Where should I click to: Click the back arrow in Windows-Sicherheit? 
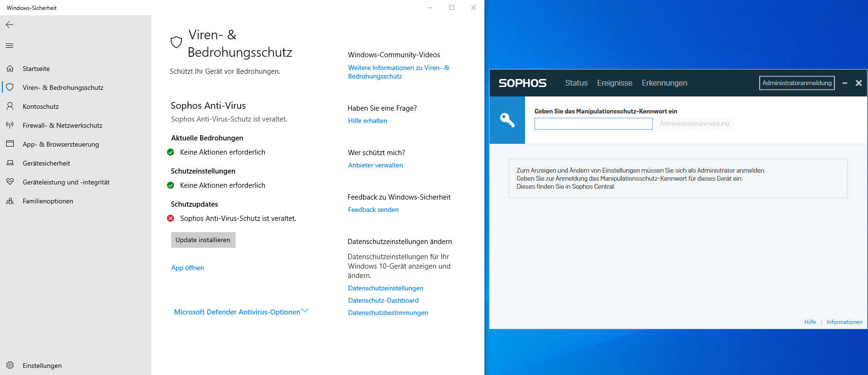click(x=9, y=25)
